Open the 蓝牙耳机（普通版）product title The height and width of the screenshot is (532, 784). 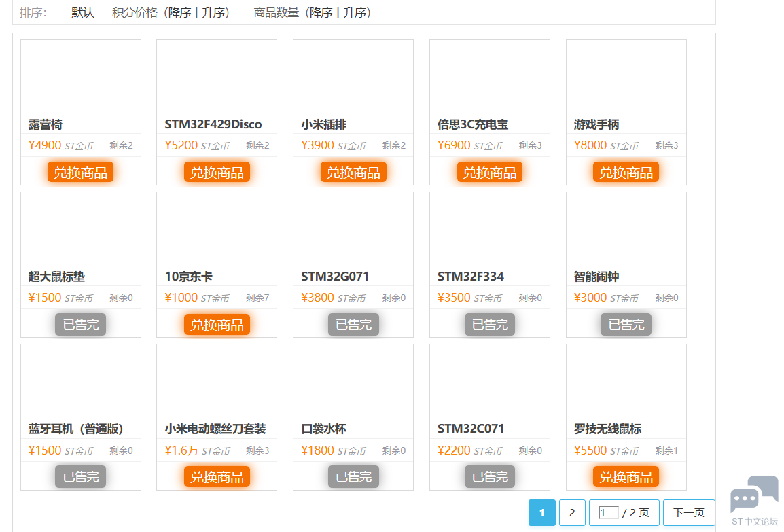click(x=76, y=429)
